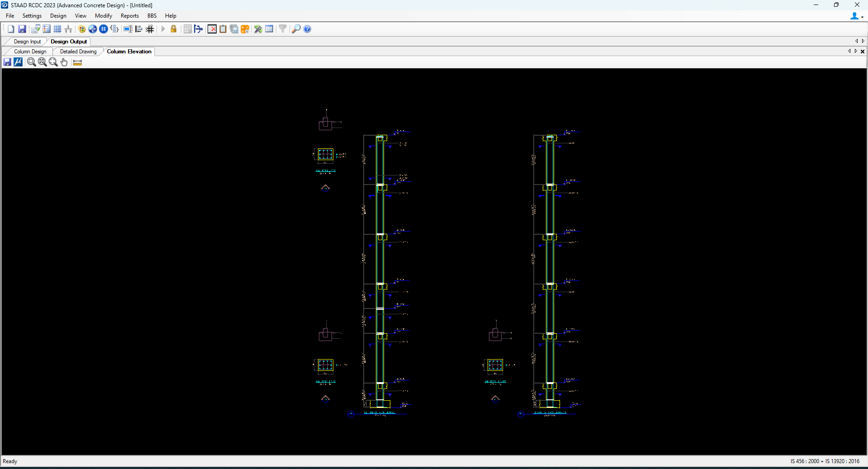Open the Reports menu
The image size is (868, 469).
point(129,16)
